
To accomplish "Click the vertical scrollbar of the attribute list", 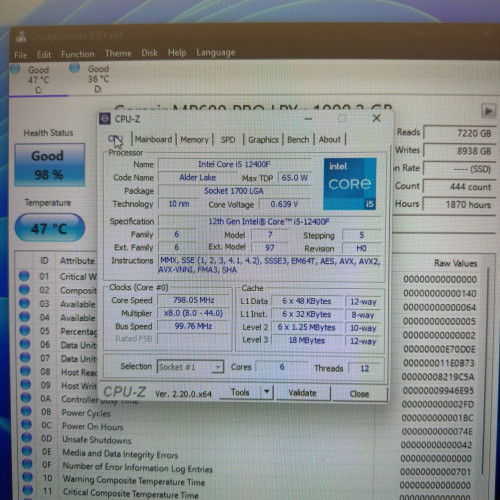I will (487, 370).
